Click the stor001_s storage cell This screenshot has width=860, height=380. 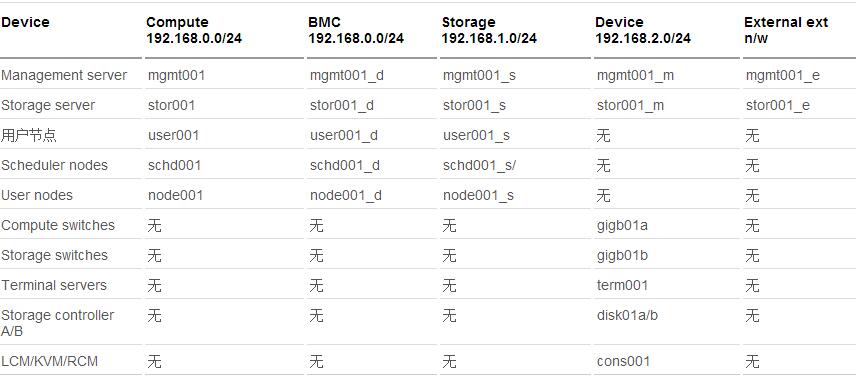(x=475, y=105)
